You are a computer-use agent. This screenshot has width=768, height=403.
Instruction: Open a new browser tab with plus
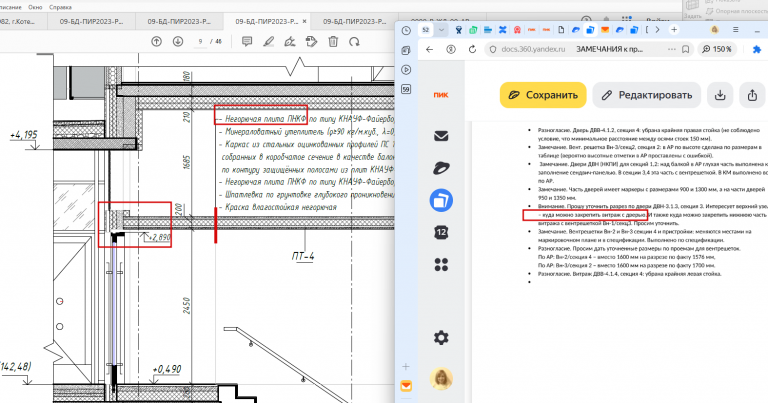point(674,30)
